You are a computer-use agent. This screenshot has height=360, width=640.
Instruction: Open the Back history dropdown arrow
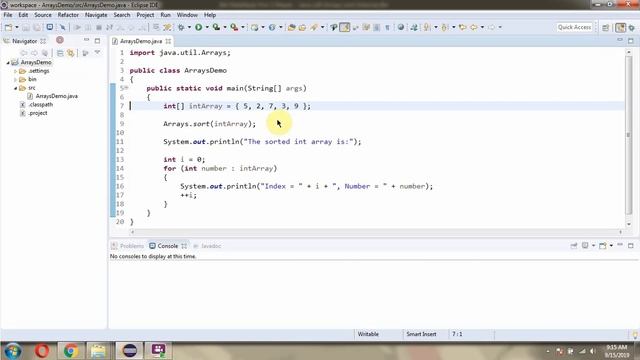[x=482, y=27]
